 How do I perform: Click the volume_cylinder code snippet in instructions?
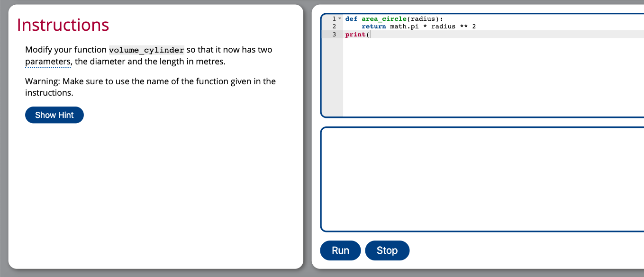(146, 49)
